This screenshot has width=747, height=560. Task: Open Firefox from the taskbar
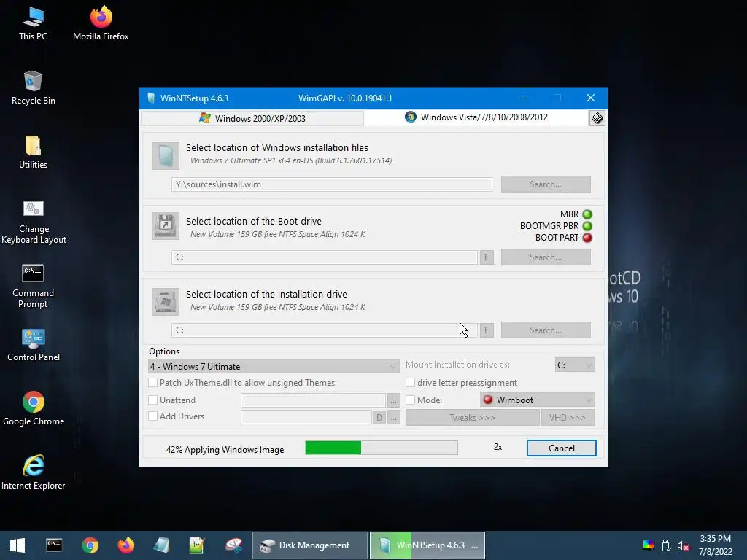pos(125,545)
